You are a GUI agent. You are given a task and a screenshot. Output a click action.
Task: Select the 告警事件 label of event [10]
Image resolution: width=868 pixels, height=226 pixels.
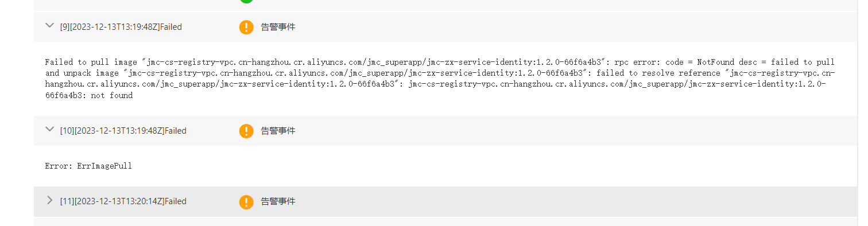click(278, 130)
